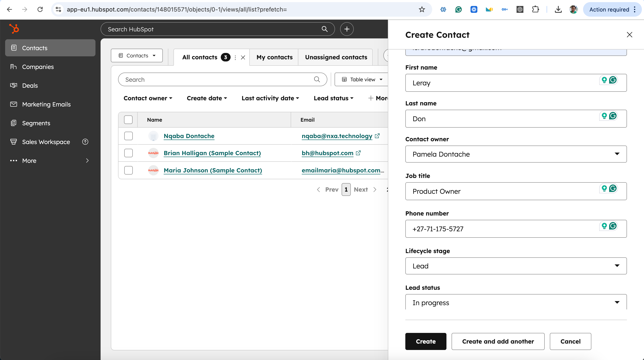Click the Maria Johnson HubSpot avatar

[x=153, y=170]
